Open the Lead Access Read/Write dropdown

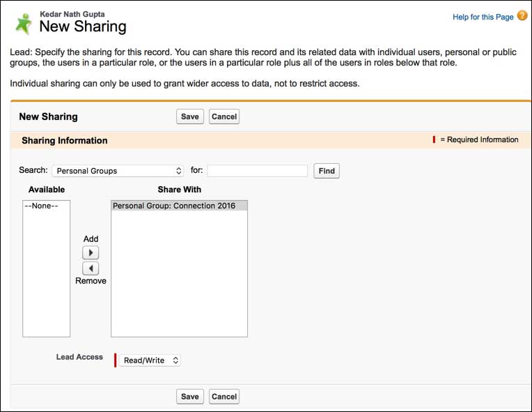coord(150,360)
